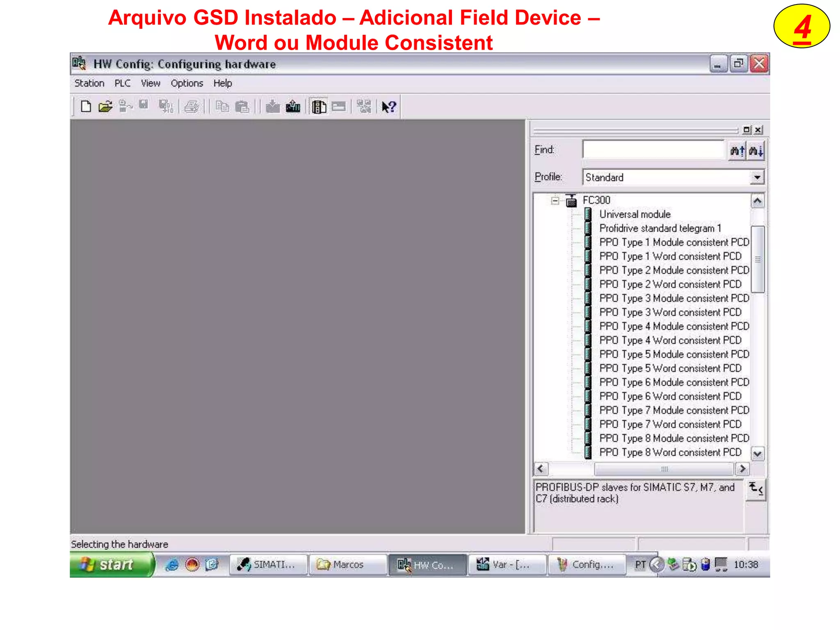This screenshot has height=630, width=840.
Task: Click the catalog vertical scroll down arrow
Action: point(758,454)
